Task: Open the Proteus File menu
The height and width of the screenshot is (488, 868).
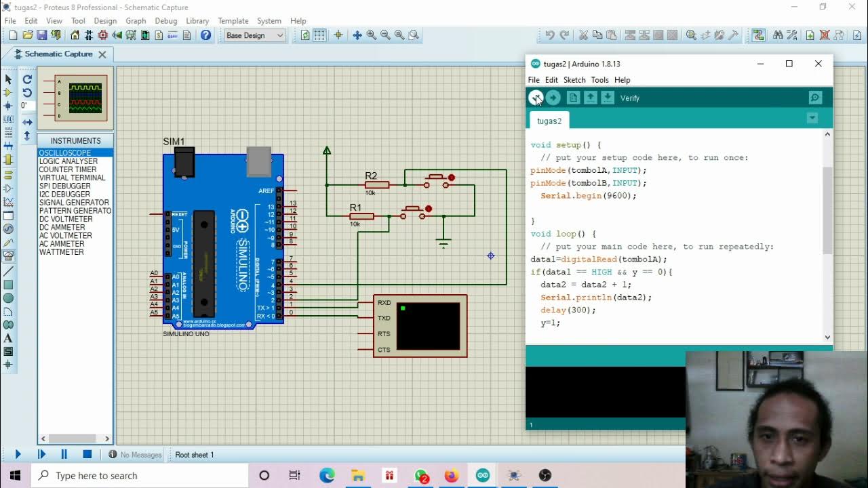Action: pos(10,21)
